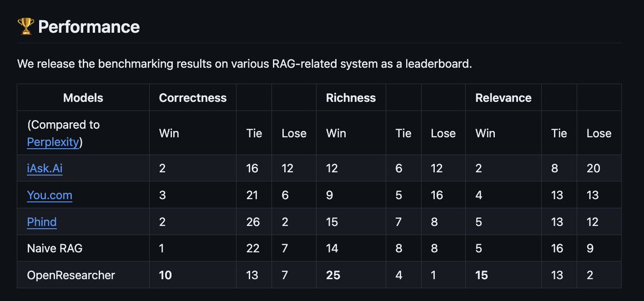Select the sentence about benchmarking results leaderboard
The image size is (644, 301).
(x=244, y=64)
